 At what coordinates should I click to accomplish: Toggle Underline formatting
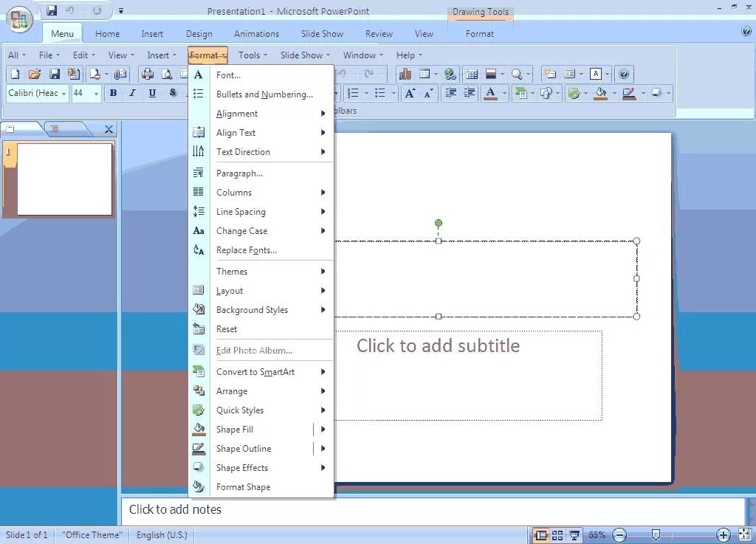click(152, 93)
